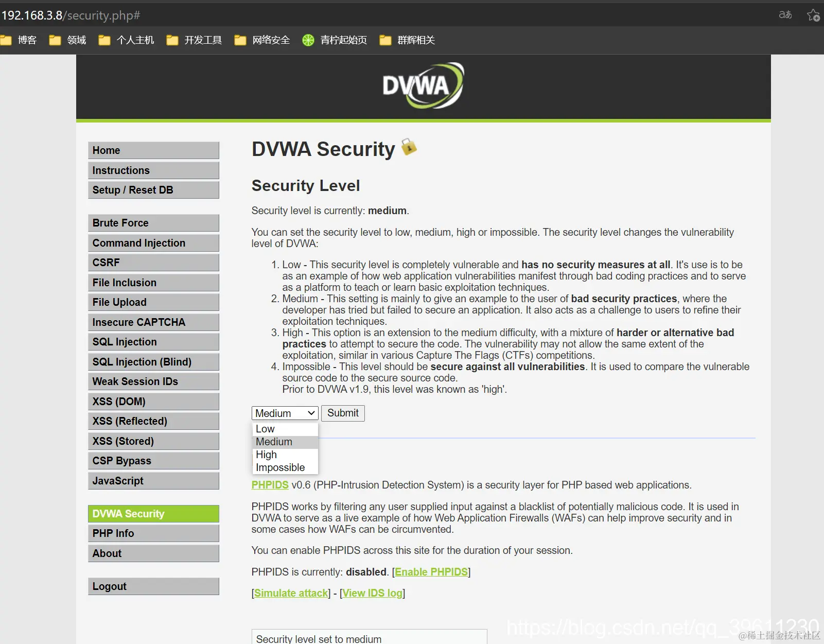Select Medium in the security list
Viewport: 824px width, 644px height.
[x=285, y=442]
